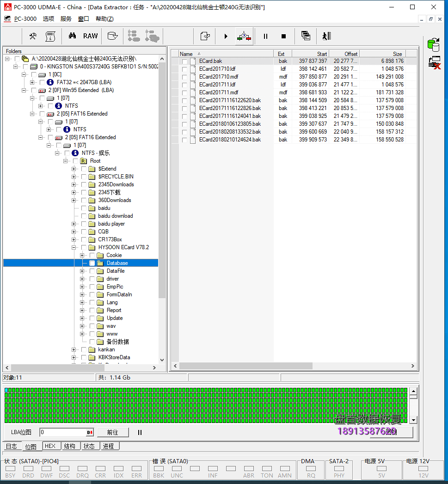Click the save-to-folder checkmark icon
This screenshot has height=484, width=448.
205,36
